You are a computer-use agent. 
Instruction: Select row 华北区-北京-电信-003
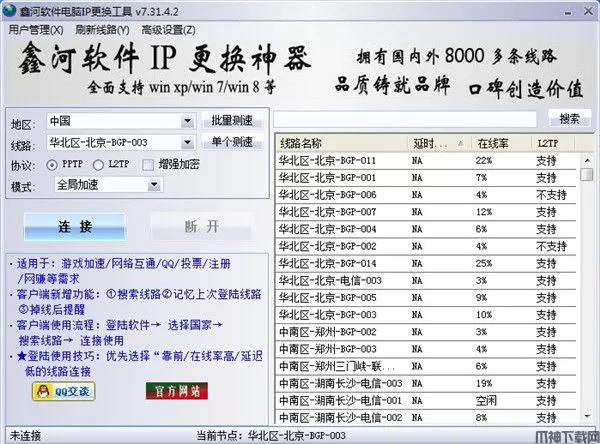426,281
